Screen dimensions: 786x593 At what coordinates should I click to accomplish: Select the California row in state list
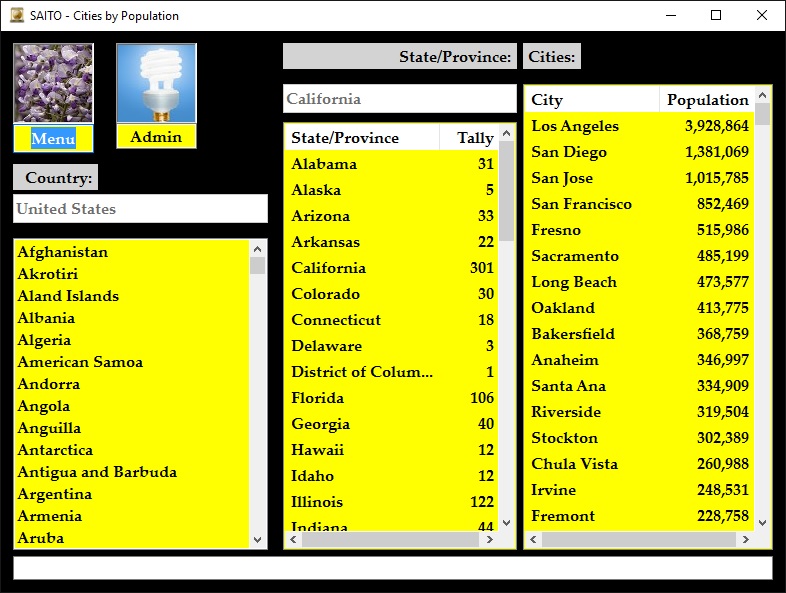click(390, 268)
